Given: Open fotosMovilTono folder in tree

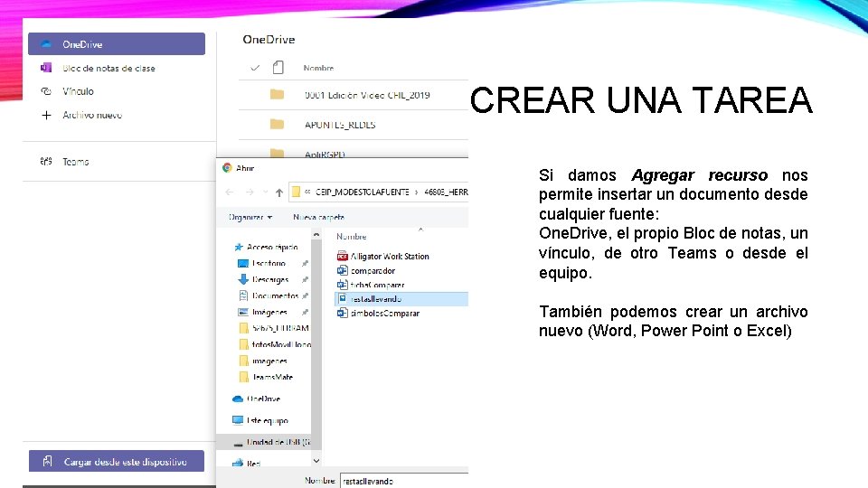Looking at the screenshot, I should coord(281,344).
